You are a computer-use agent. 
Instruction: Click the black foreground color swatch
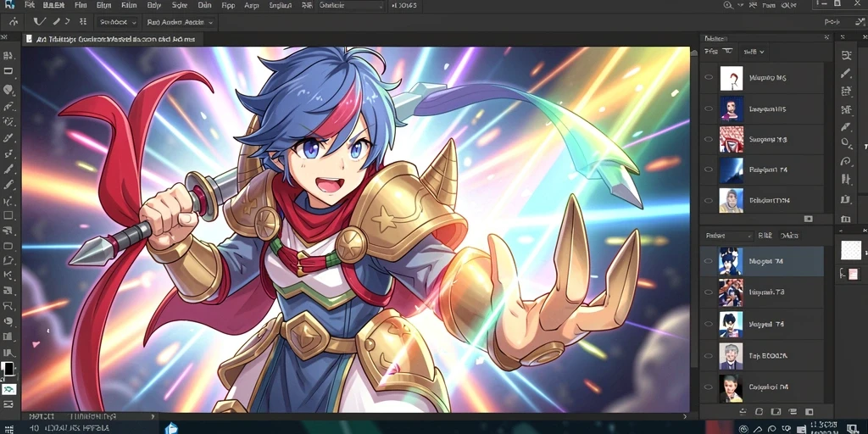(x=8, y=370)
